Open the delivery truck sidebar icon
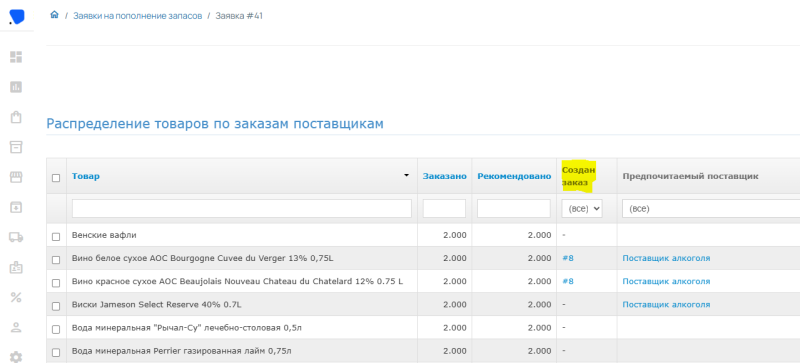The height and width of the screenshot is (363, 800). pos(16,237)
